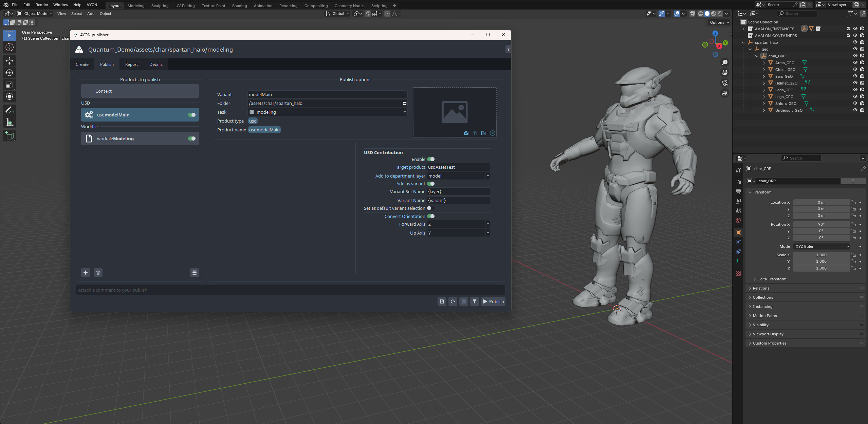
Task: Open the hamburger list menu icon
Action: [195, 273]
